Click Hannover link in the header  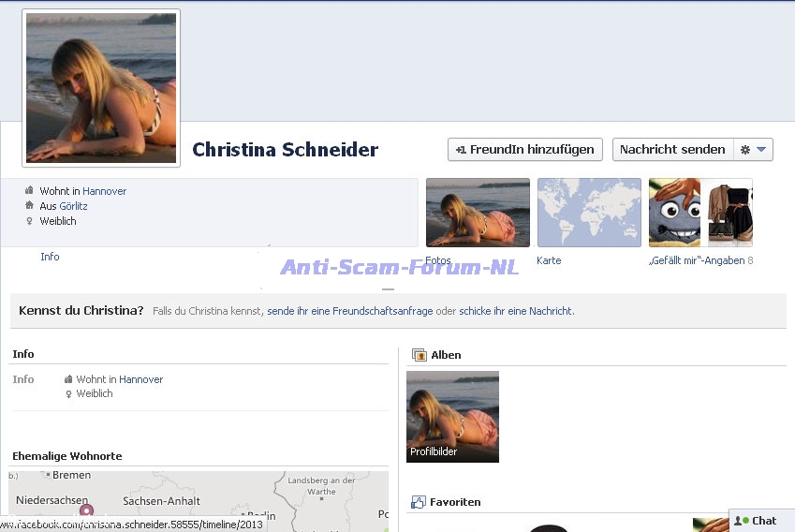pos(104,191)
